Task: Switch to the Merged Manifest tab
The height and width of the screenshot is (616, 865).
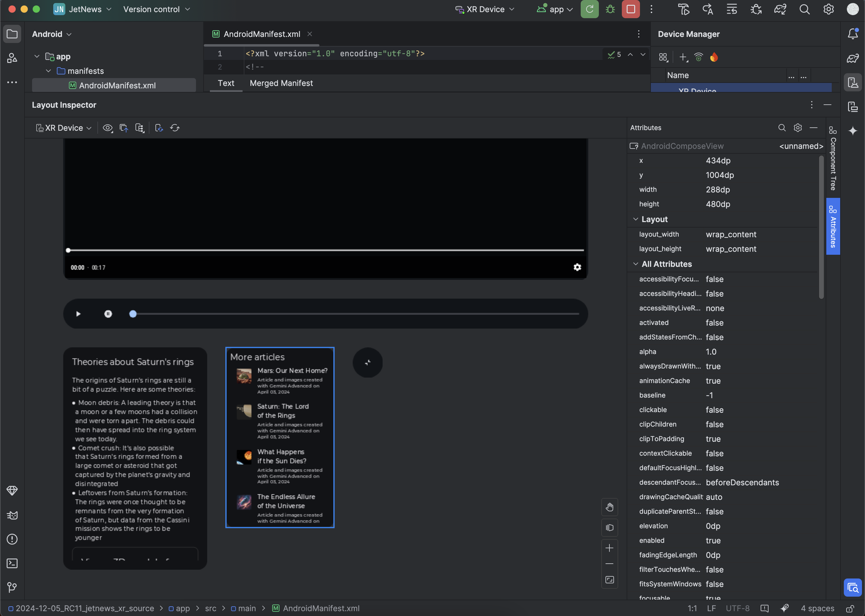Action: tap(281, 83)
